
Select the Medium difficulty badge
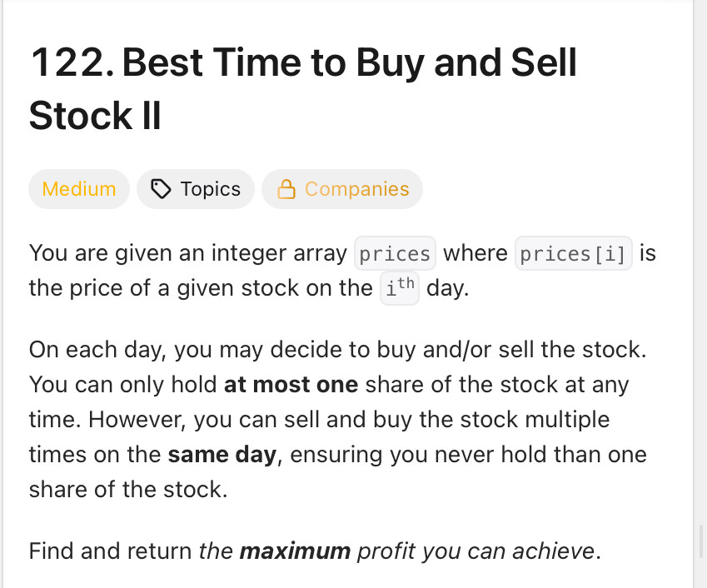pos(79,189)
